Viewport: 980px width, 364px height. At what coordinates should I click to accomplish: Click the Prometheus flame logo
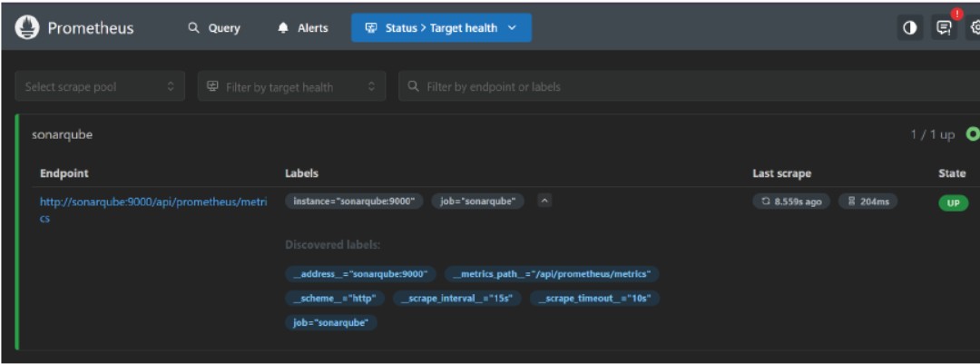26,28
